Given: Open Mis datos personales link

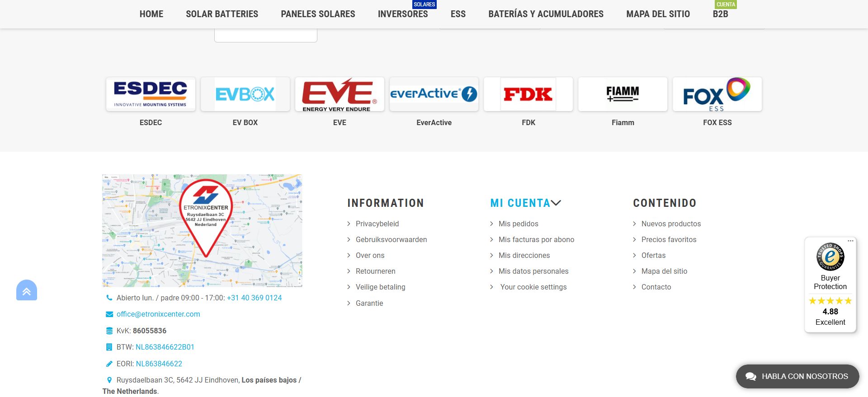Looking at the screenshot, I should click(533, 271).
